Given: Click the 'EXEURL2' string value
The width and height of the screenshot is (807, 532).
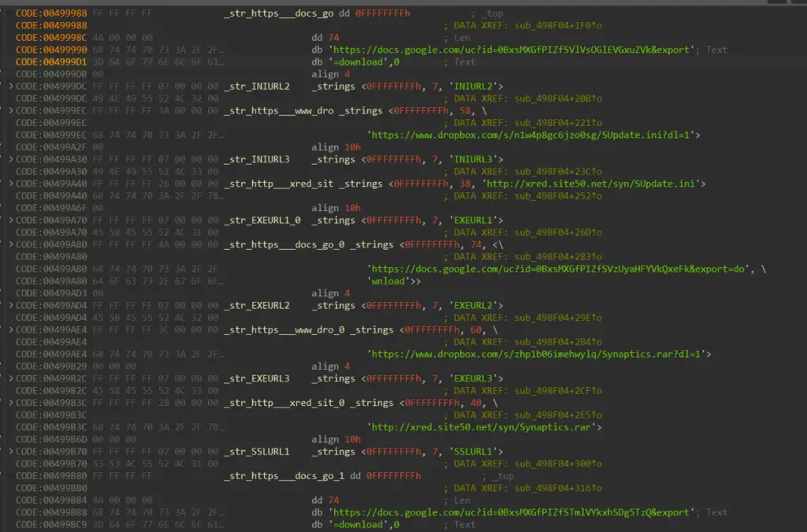Looking at the screenshot, I should 473,306.
